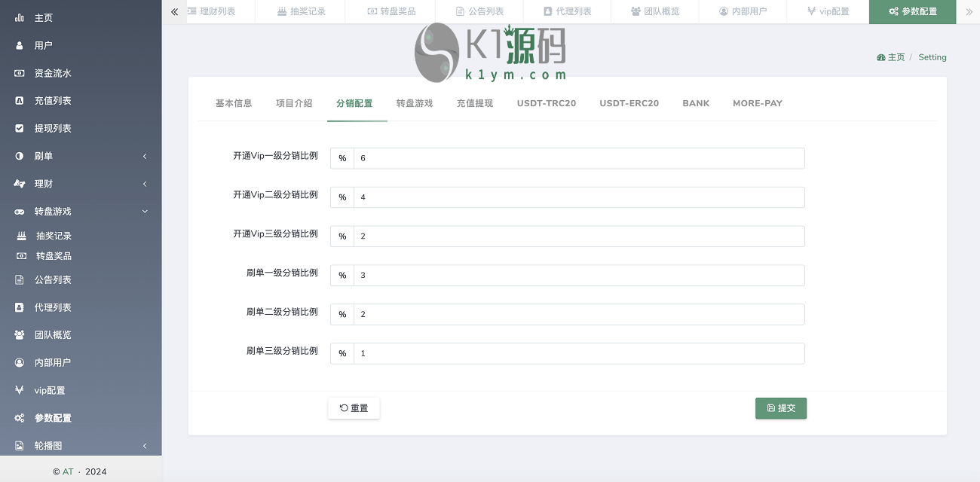Open 资金流水 via its money icon
This screenshot has width=980, height=482.
20,73
